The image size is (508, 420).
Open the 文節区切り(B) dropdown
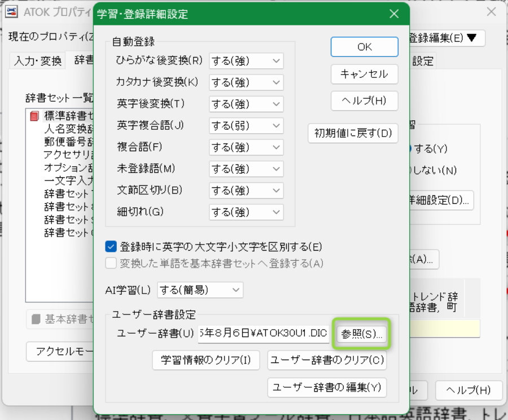[x=246, y=191]
